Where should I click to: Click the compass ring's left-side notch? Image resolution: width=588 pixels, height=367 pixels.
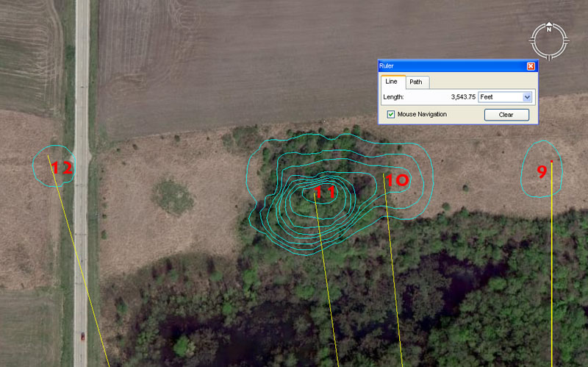click(x=532, y=41)
